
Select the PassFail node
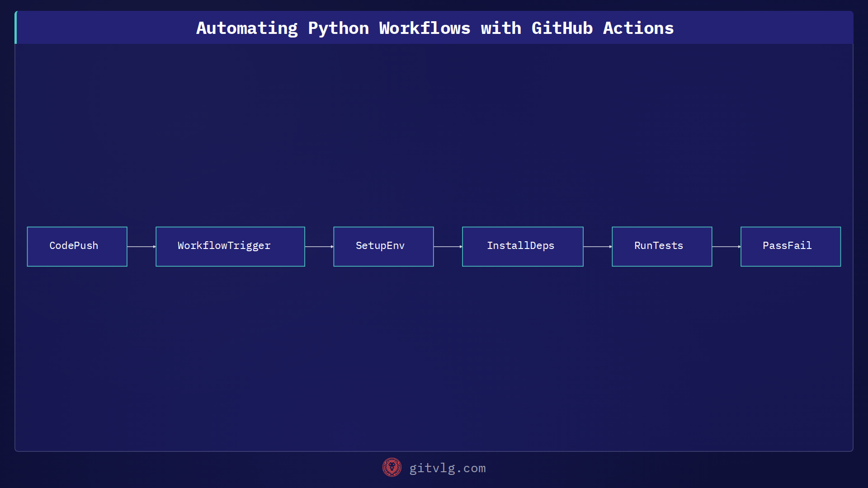791,246
